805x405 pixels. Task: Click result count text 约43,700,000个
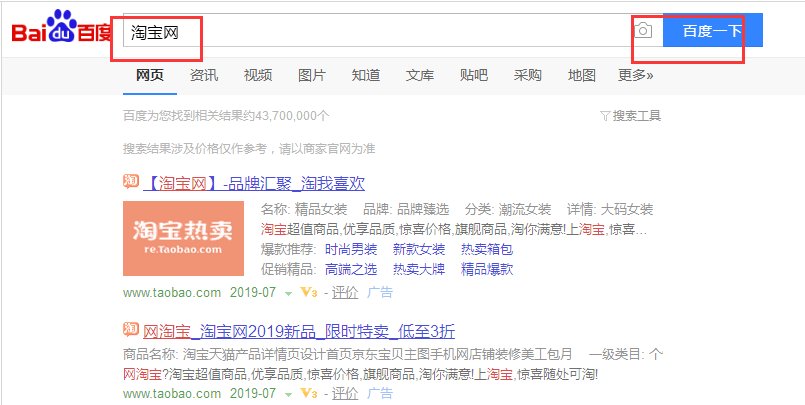pyautogui.click(x=287, y=115)
